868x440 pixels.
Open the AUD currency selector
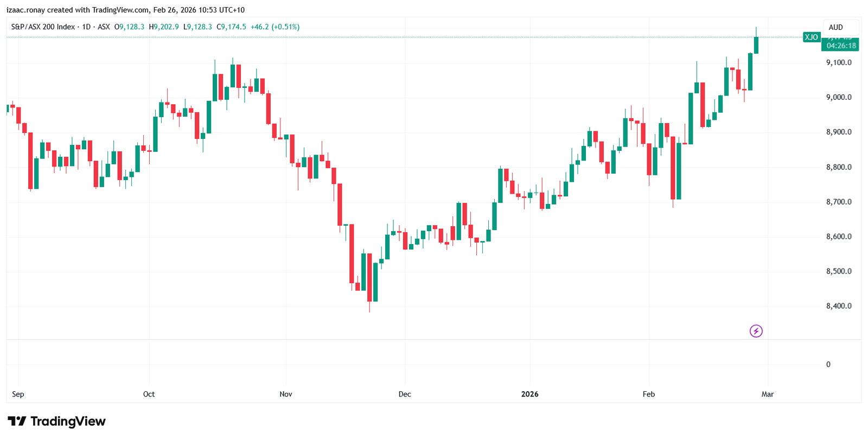click(x=835, y=27)
